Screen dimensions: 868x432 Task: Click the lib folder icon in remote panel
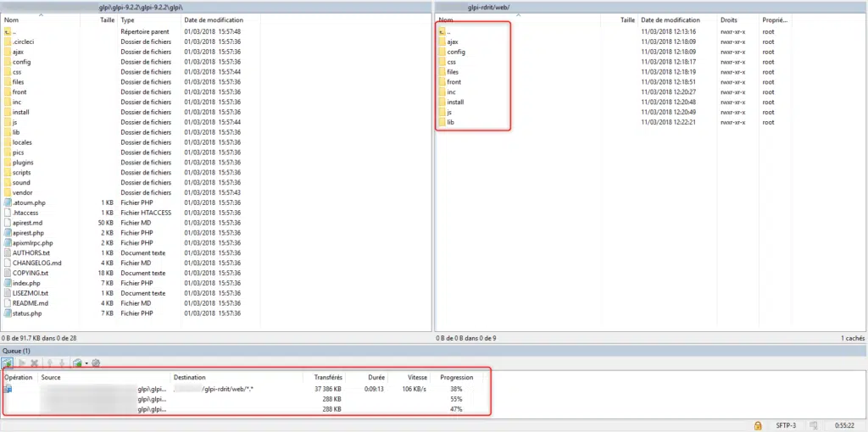tap(442, 122)
